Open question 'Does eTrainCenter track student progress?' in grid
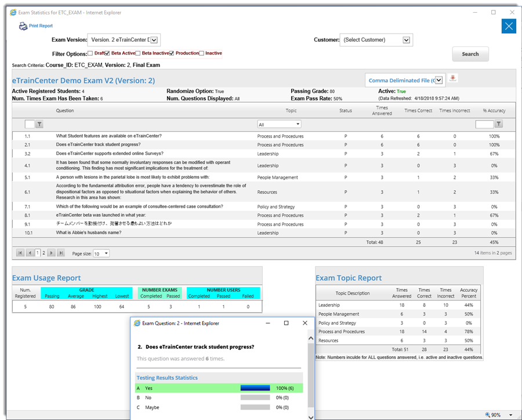 [98, 144]
